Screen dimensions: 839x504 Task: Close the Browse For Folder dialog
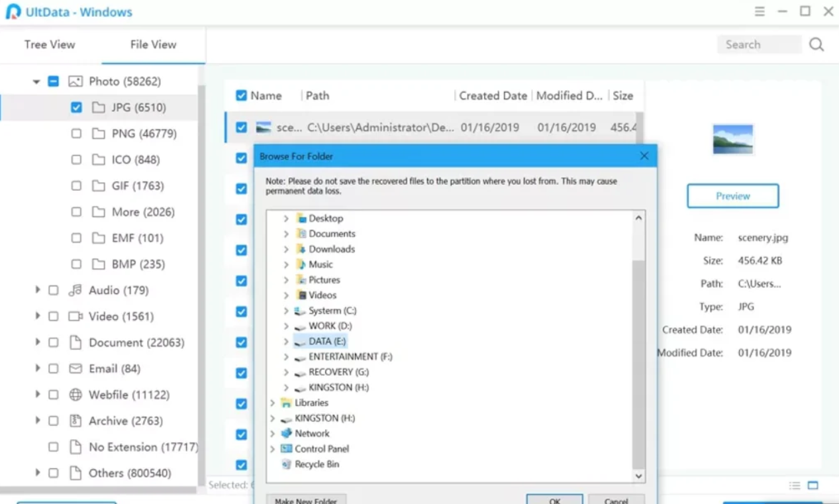click(x=644, y=156)
